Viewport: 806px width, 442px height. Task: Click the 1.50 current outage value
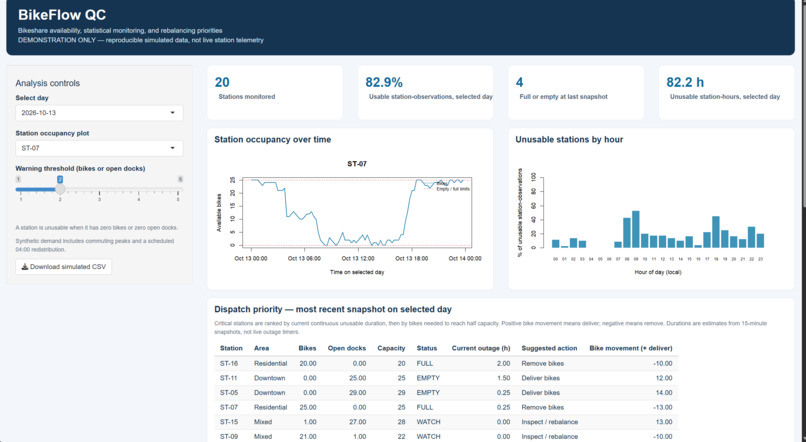(x=502, y=378)
